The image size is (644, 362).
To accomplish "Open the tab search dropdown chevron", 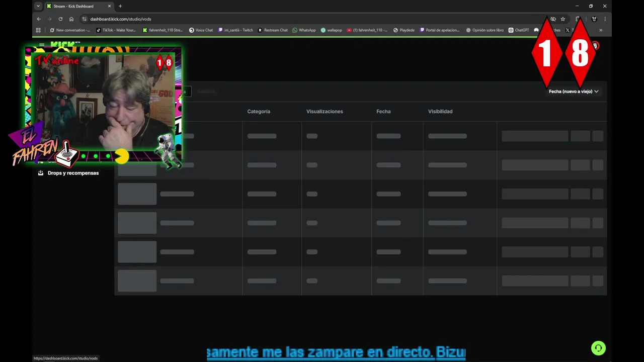I will coord(38,6).
